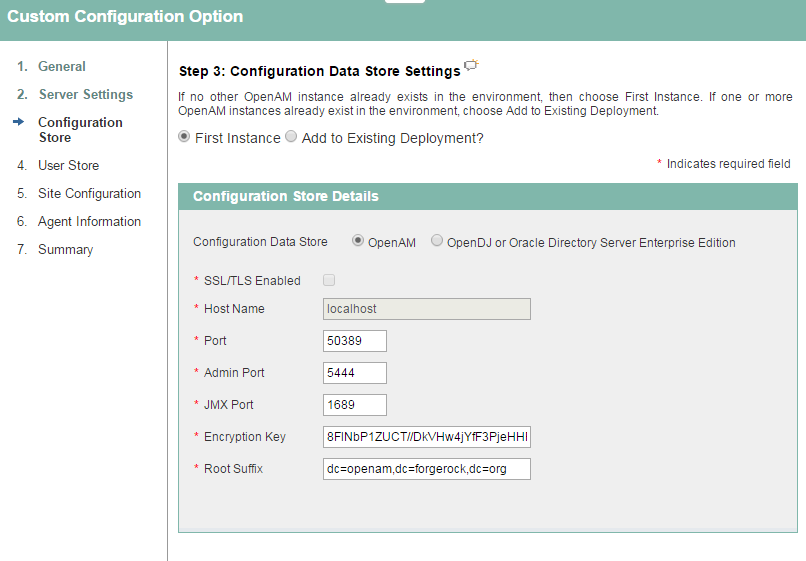The width and height of the screenshot is (806, 561).
Task: Click the Admin Port label
Action: pyautogui.click(x=234, y=373)
